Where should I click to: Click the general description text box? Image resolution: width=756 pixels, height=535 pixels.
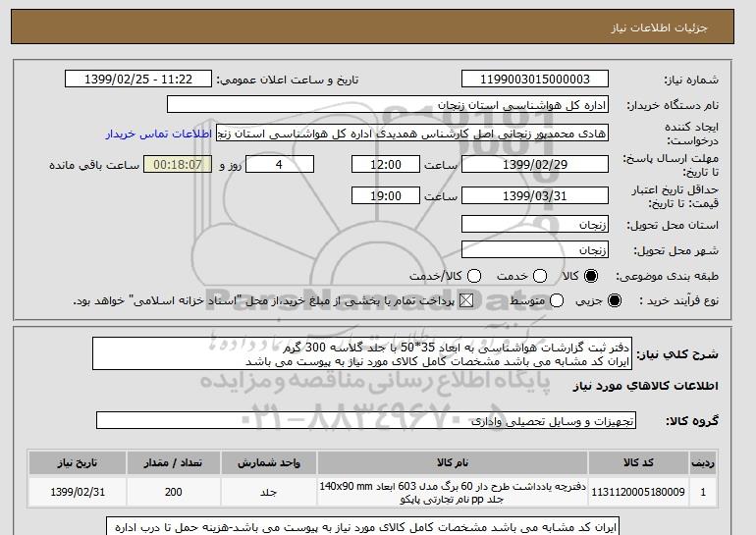point(362,353)
